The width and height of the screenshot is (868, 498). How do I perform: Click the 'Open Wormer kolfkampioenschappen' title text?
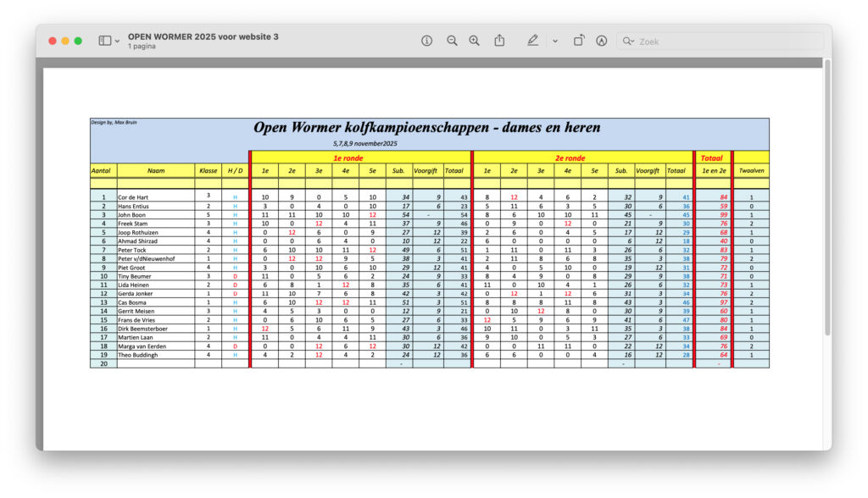(x=427, y=128)
